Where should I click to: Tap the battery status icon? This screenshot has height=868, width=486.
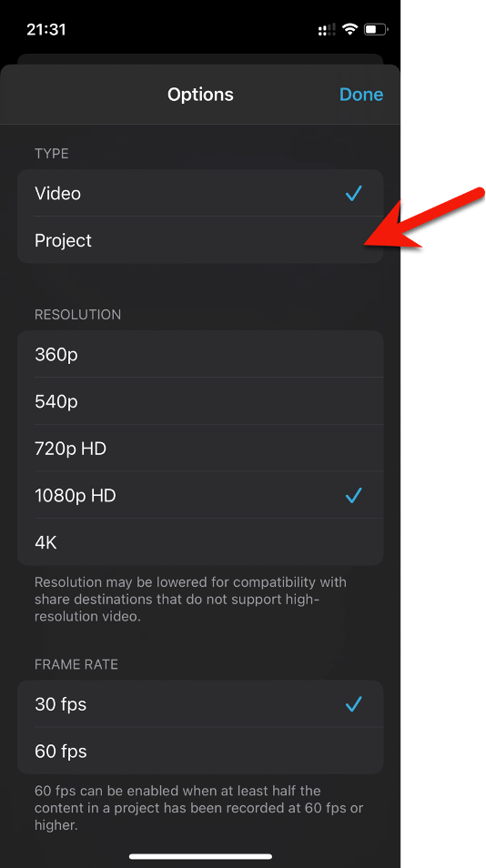(376, 29)
